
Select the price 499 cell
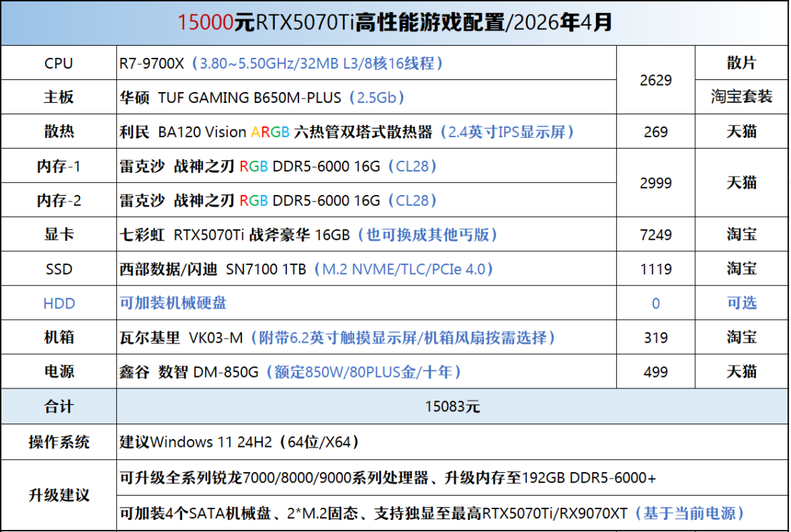656,371
